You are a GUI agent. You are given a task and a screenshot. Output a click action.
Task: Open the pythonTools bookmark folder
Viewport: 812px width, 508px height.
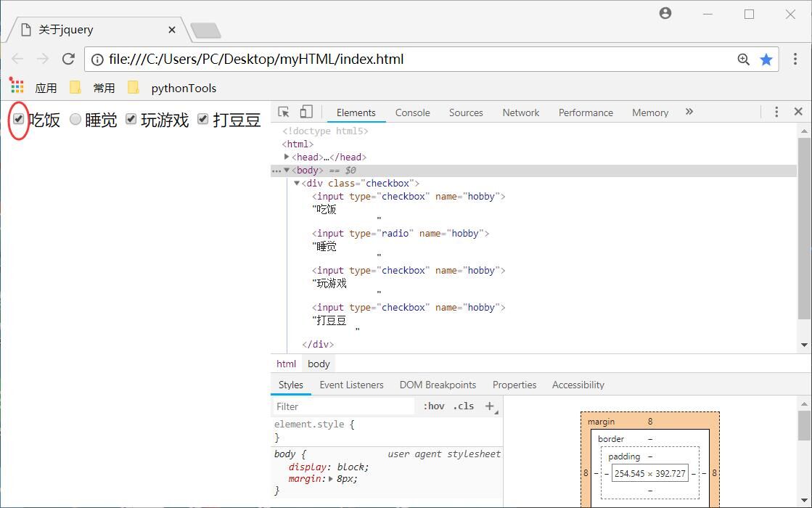pos(172,88)
